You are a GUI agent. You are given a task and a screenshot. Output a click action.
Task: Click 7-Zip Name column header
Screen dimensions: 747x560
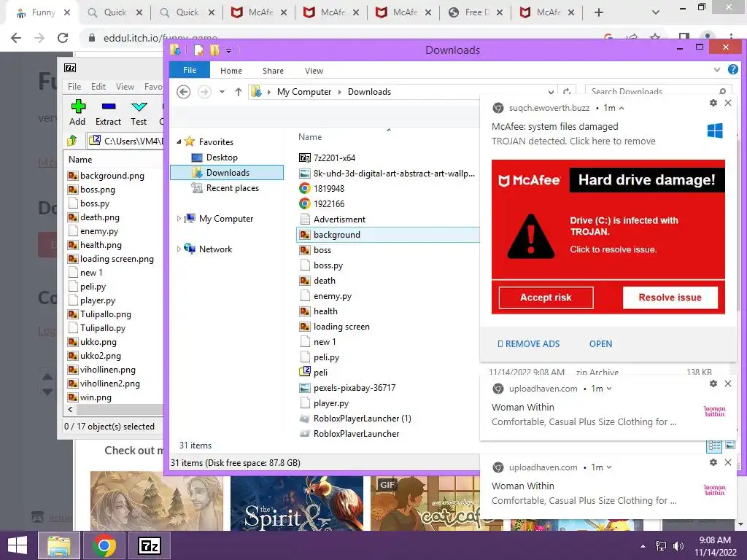tap(80, 160)
